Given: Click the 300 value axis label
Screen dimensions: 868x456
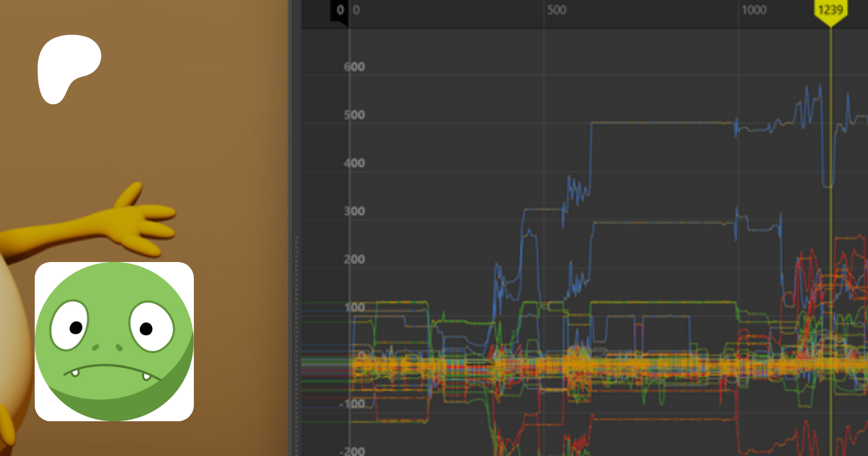Looking at the screenshot, I should (354, 211).
